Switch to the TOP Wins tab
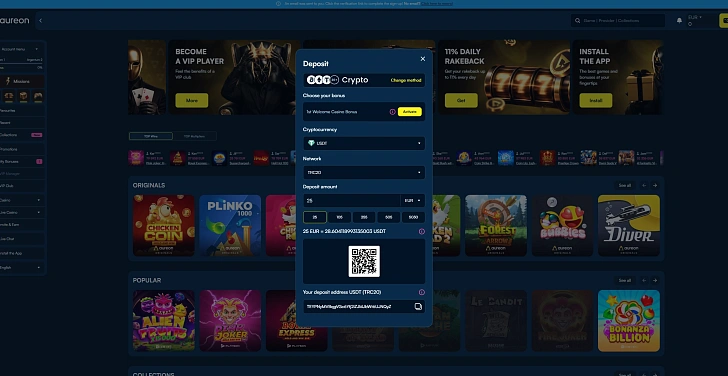The height and width of the screenshot is (376, 728). click(x=151, y=136)
